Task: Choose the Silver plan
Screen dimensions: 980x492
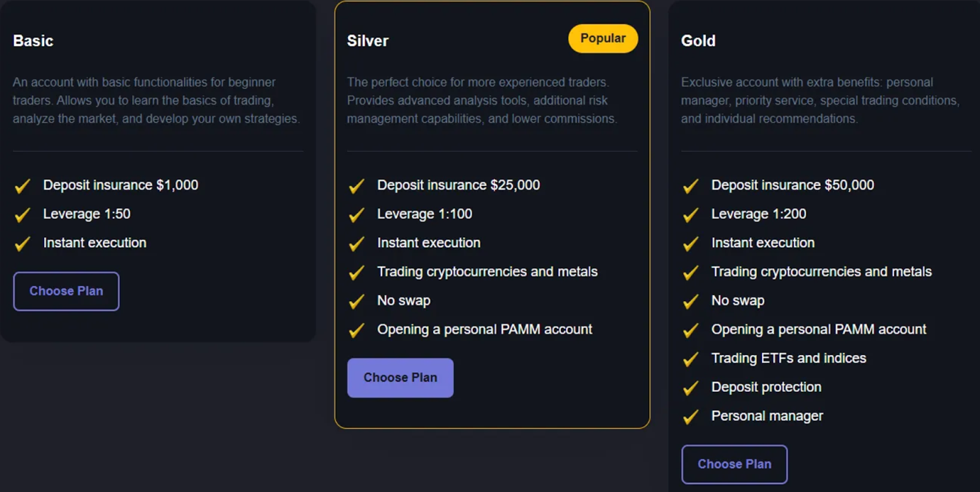Action: [x=400, y=378]
